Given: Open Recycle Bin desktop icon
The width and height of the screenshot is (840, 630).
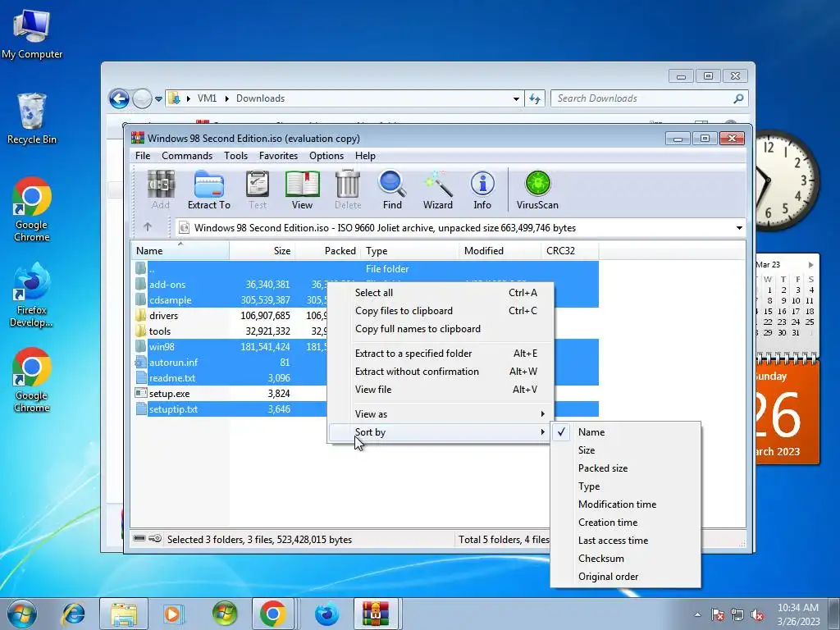Looking at the screenshot, I should [x=32, y=118].
